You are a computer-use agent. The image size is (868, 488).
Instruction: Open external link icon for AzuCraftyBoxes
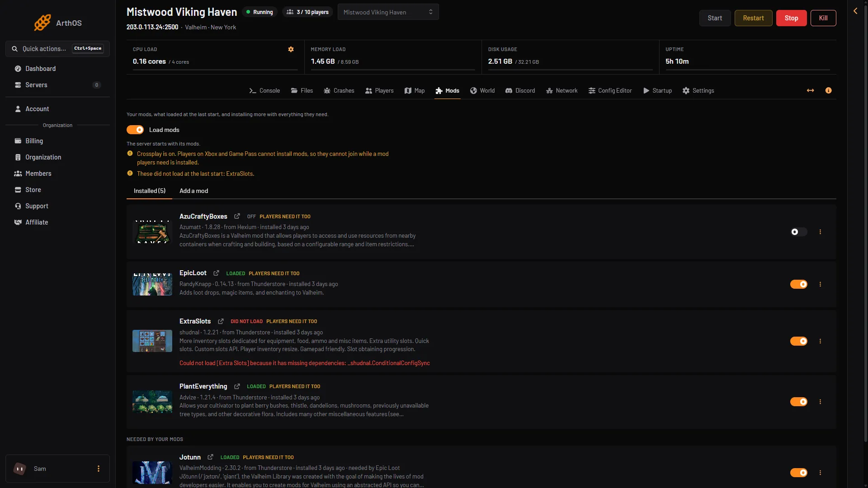click(237, 216)
